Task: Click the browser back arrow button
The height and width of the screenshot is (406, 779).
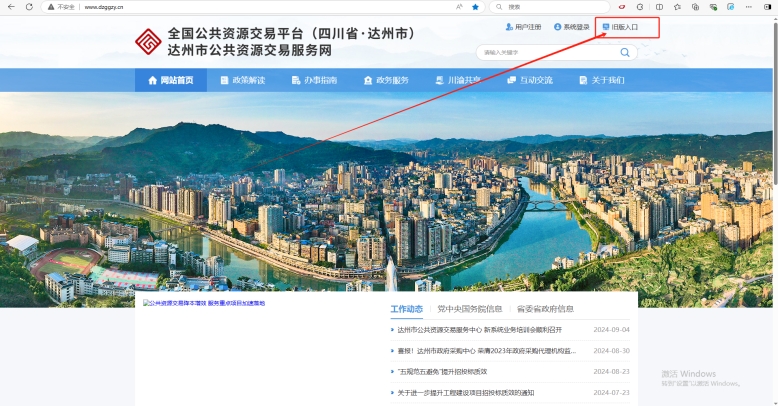Action: [10, 6]
